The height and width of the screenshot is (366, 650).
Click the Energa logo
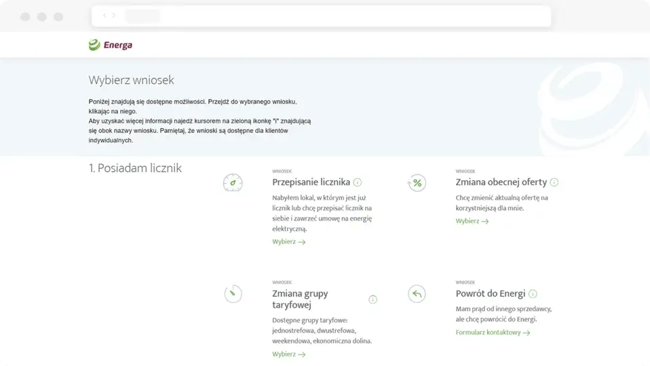coord(110,45)
